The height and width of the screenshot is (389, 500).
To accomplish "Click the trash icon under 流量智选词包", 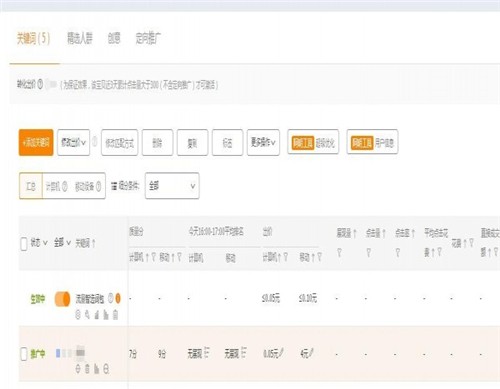I will [115, 314].
